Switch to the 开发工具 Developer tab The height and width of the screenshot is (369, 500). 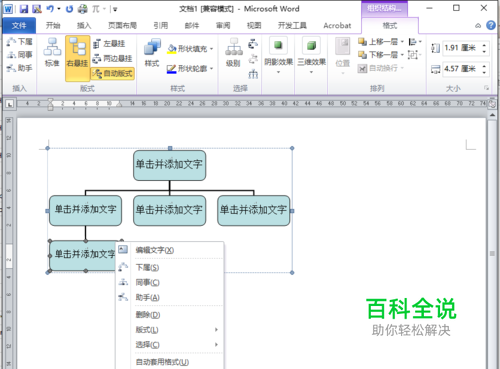tap(292, 25)
